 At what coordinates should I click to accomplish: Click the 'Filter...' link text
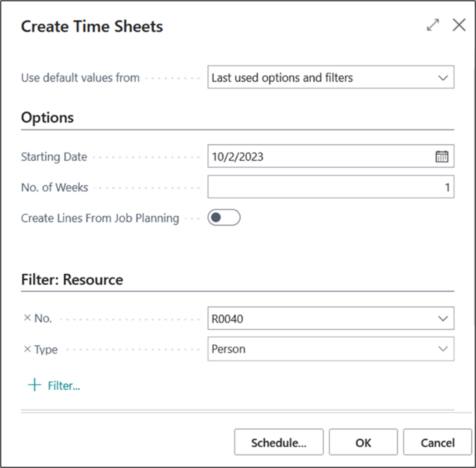pos(64,386)
